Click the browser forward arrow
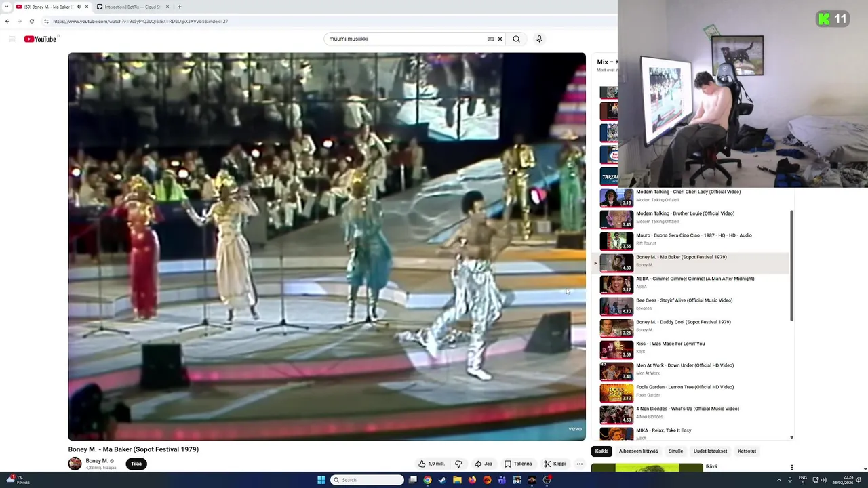This screenshot has width=868, height=488. point(19,21)
